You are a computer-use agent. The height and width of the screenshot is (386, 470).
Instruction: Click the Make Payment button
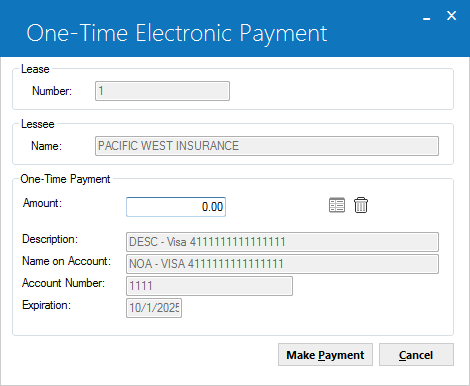325,355
